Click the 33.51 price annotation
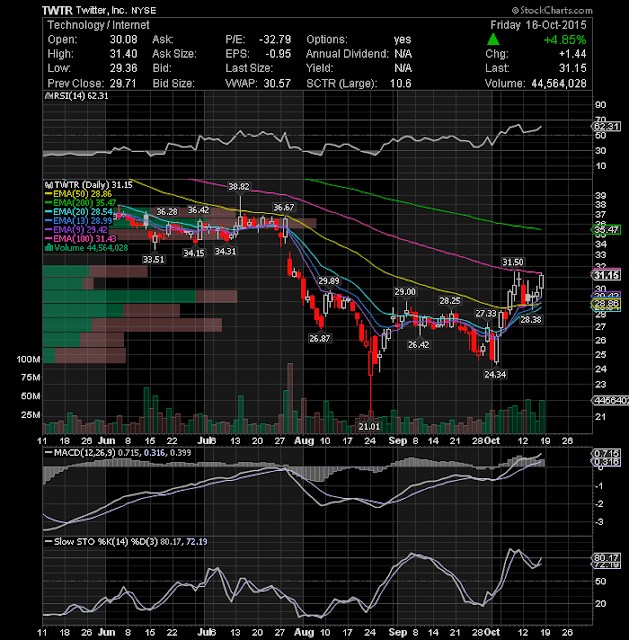 pos(153,260)
